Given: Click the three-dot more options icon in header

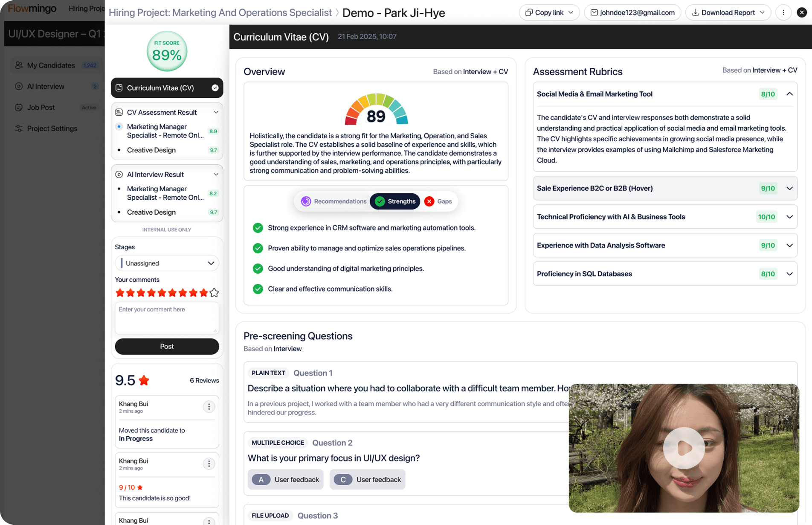Looking at the screenshot, I should point(783,13).
